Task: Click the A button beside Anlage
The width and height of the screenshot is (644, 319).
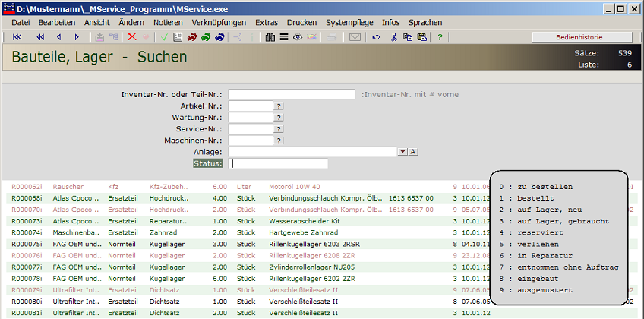Action: 412,152
